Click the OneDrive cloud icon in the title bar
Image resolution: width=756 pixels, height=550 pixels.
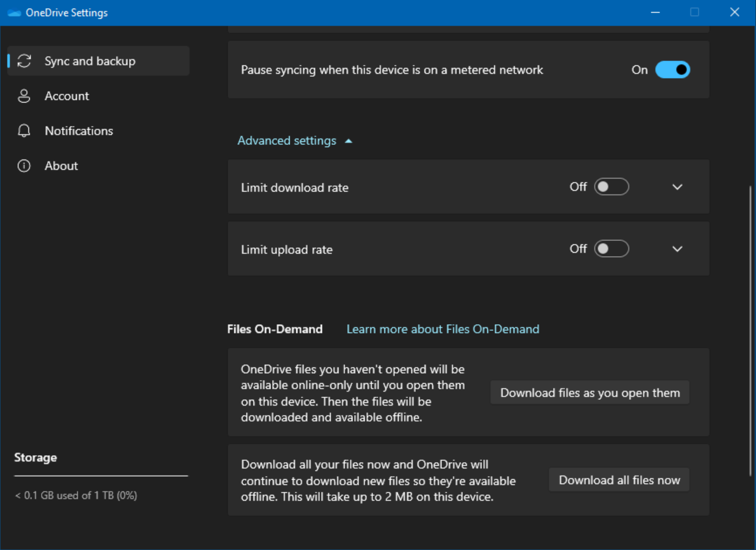click(x=14, y=12)
